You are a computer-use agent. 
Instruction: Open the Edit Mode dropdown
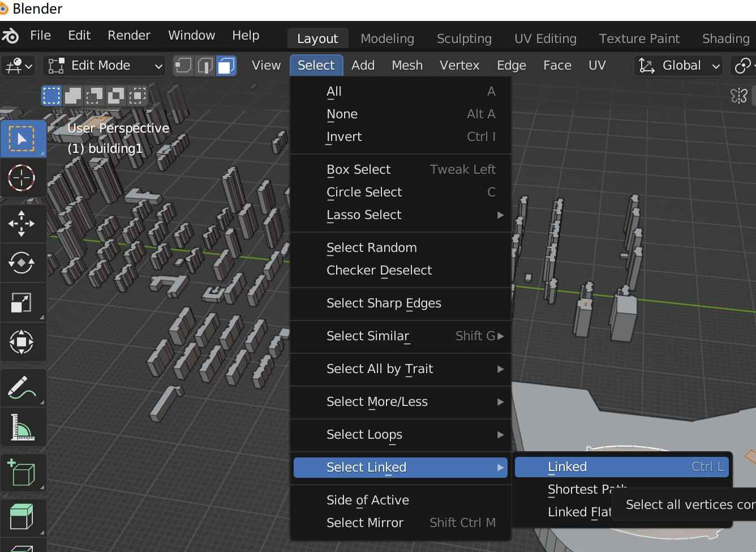105,66
